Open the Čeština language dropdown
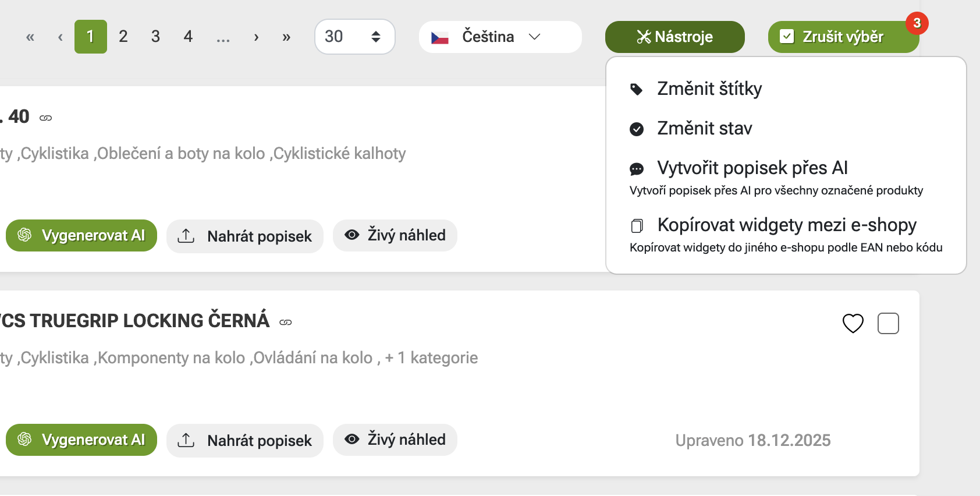This screenshot has width=980, height=496. 499,36
